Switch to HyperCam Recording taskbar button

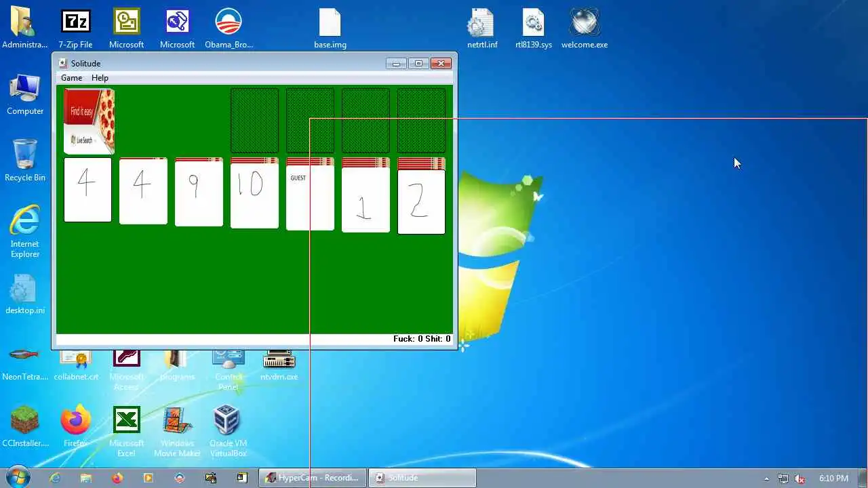pos(313,478)
